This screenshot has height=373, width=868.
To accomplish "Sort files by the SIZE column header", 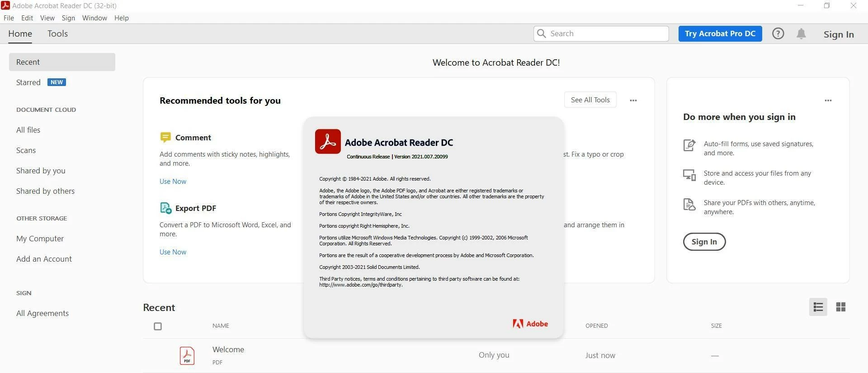I will 716,326.
